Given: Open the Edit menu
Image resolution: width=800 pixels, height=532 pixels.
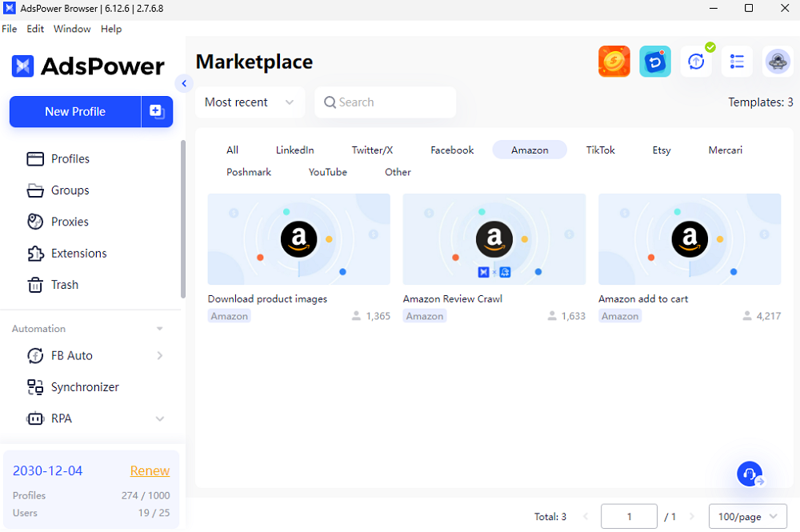Looking at the screenshot, I should [35, 29].
